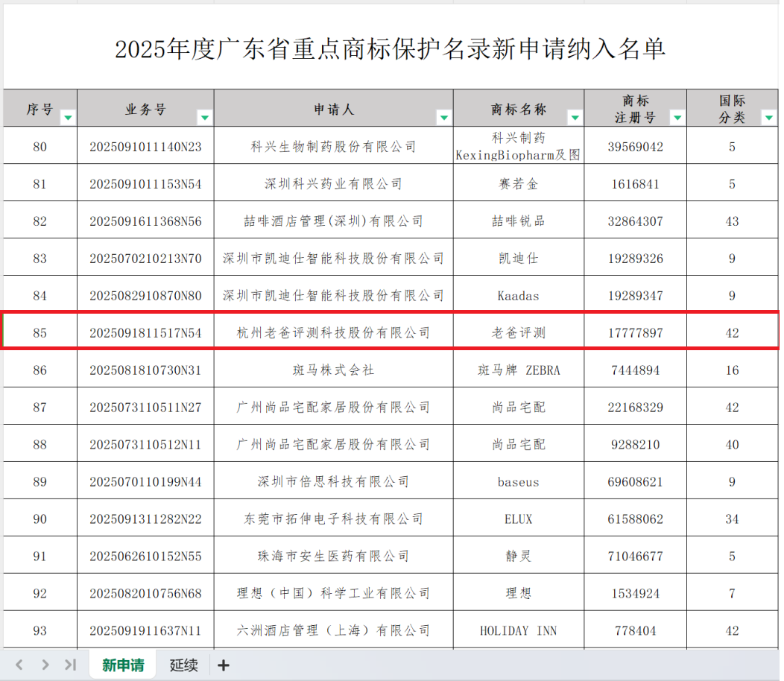Select cell 珠海市安生医药有限公司
This screenshot has width=784, height=681.
point(334,555)
